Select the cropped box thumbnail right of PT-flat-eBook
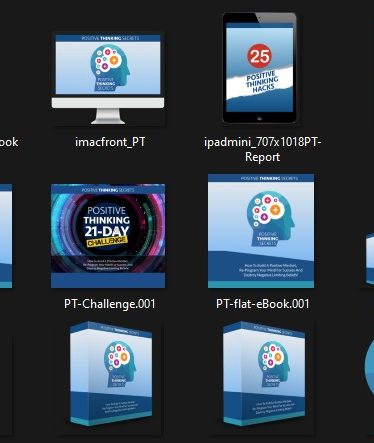The image size is (374, 443). pos(370,259)
